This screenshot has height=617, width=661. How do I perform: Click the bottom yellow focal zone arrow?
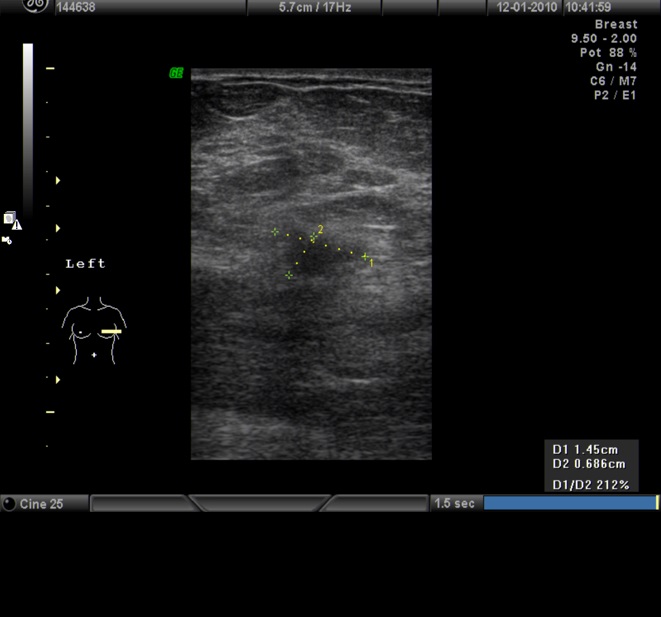click(x=58, y=380)
